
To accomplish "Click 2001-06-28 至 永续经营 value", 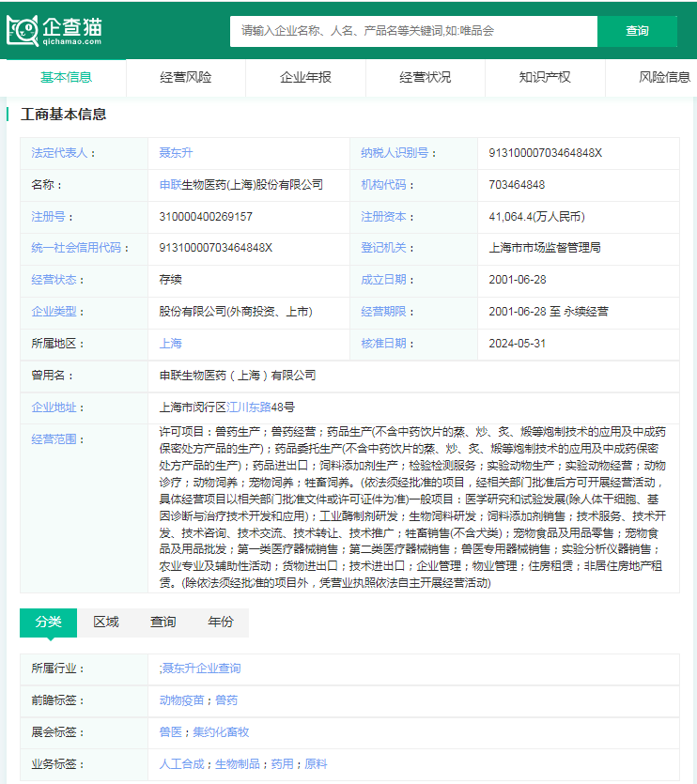I will pyautogui.click(x=549, y=312).
